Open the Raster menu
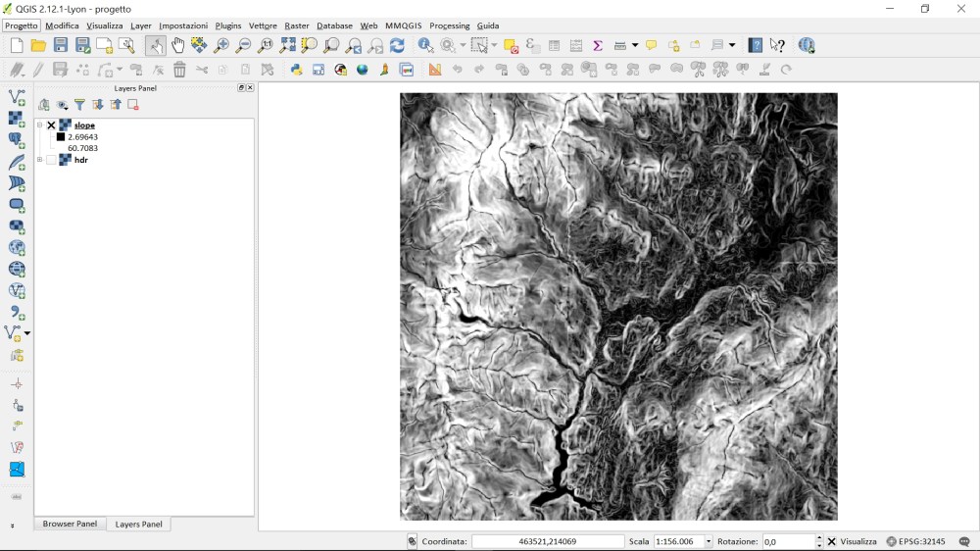 click(x=296, y=25)
